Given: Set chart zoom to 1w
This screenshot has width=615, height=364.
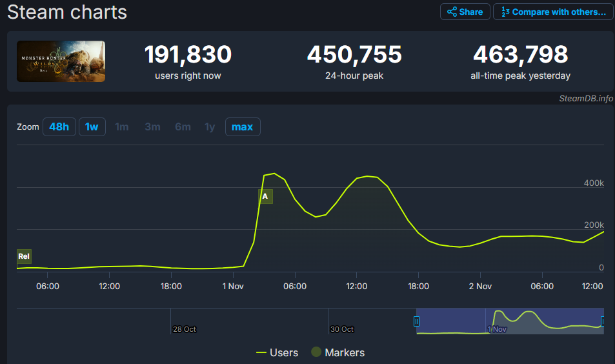Looking at the screenshot, I should coord(92,126).
